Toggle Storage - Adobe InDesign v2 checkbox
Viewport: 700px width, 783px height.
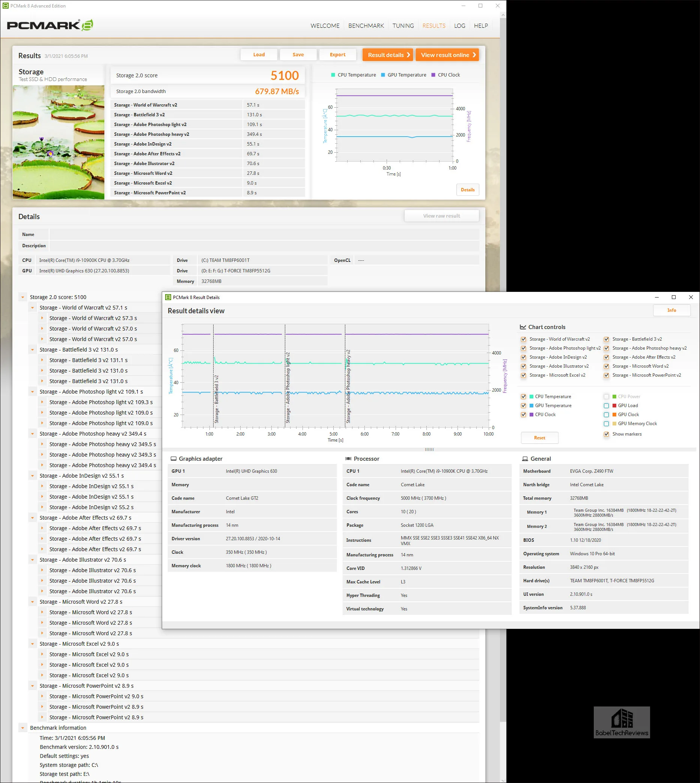pos(523,357)
